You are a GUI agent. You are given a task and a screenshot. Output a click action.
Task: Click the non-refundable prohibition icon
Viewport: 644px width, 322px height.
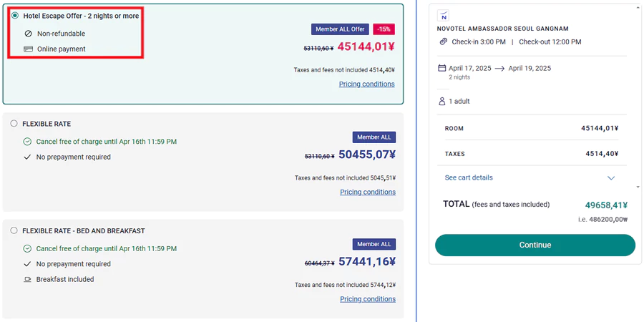(28, 34)
